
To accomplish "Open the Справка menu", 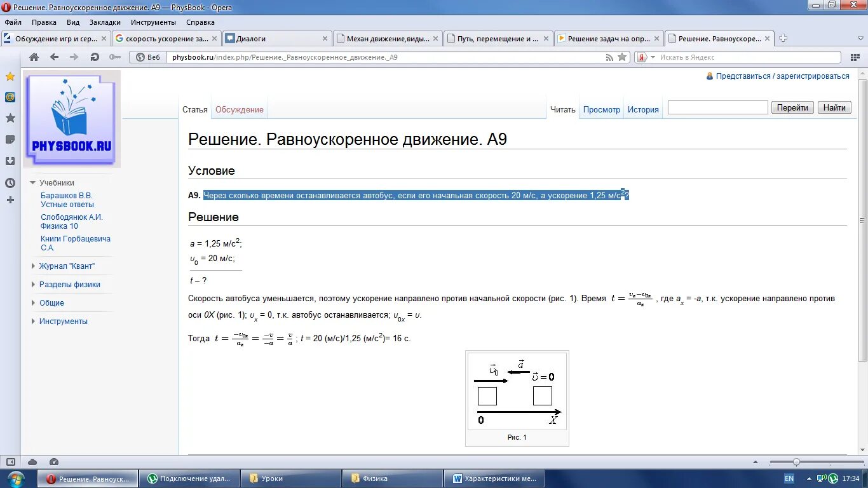I will coord(200,22).
